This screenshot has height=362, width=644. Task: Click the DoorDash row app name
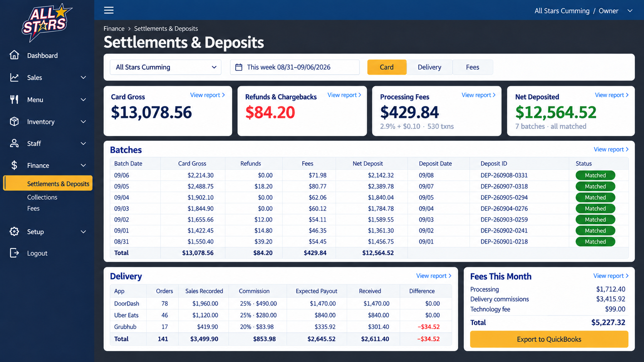(x=127, y=304)
